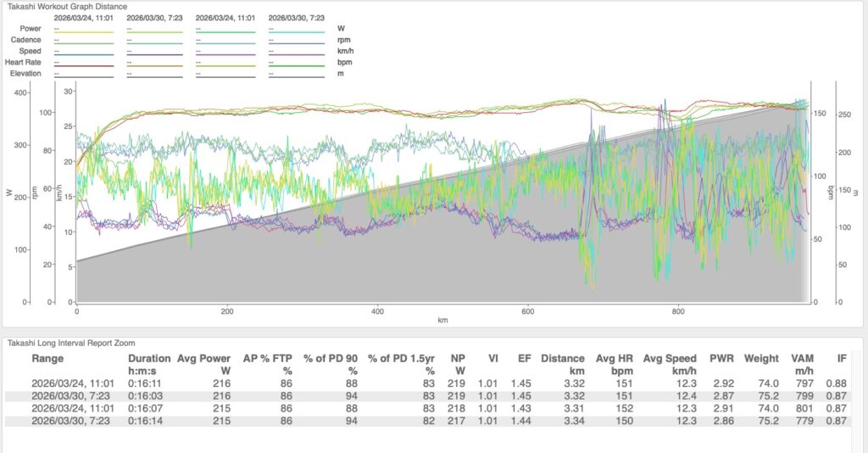This screenshot has width=868, height=453.
Task: Click the Speed series label in legend
Action: click(31, 50)
